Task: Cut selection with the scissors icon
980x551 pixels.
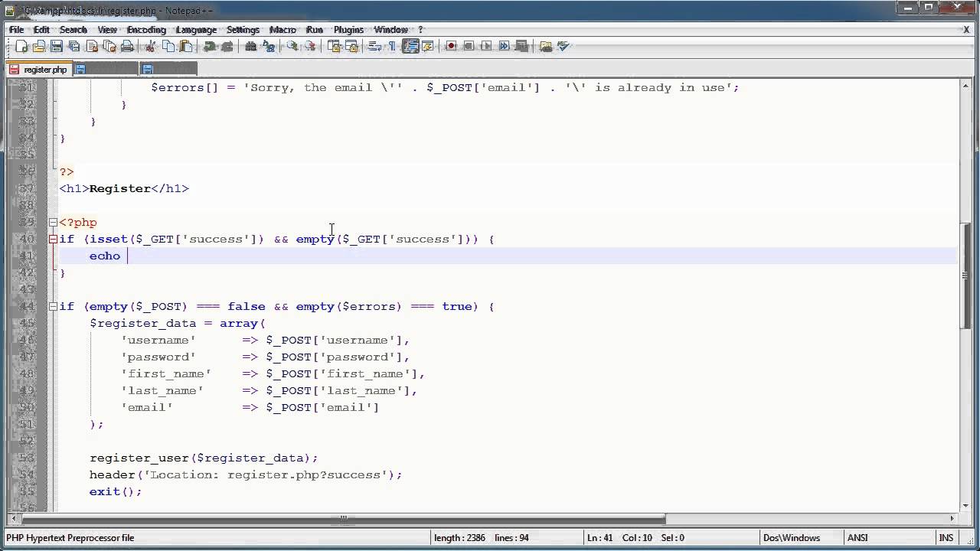Action: coord(150,47)
